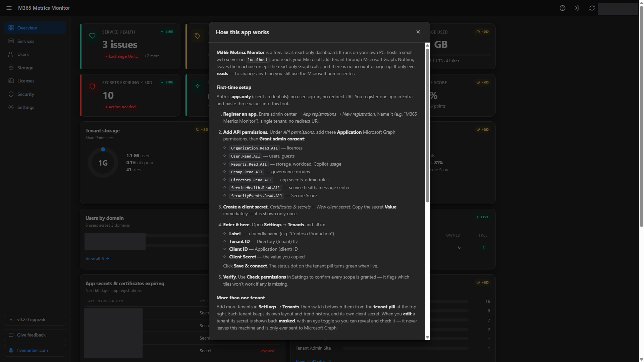Click the v0.2.0 upgrade button
Viewport: 644px width, 362px height.
[x=35, y=320]
